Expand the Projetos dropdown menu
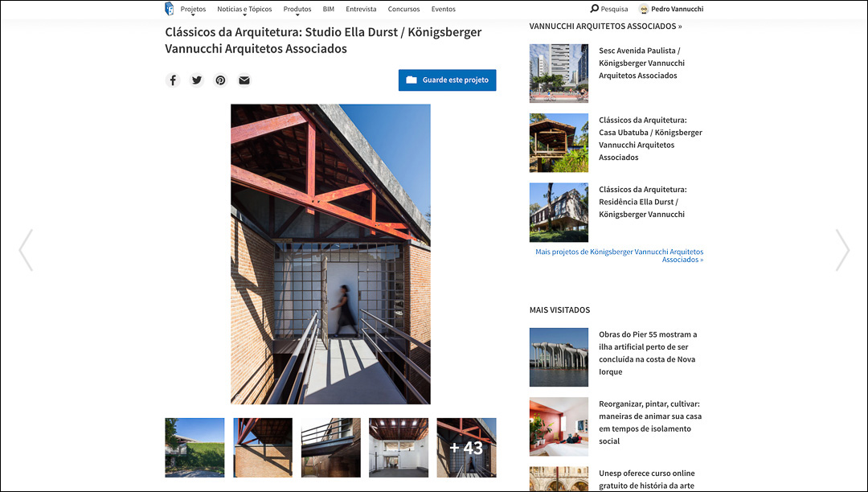 [193, 10]
